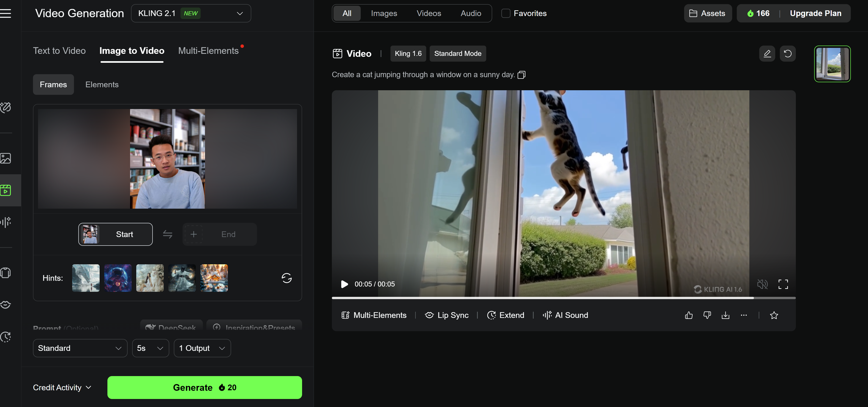Image resolution: width=868 pixels, height=407 pixels.
Task: Select the virtual try-on shirt icon
Action: [6, 273]
